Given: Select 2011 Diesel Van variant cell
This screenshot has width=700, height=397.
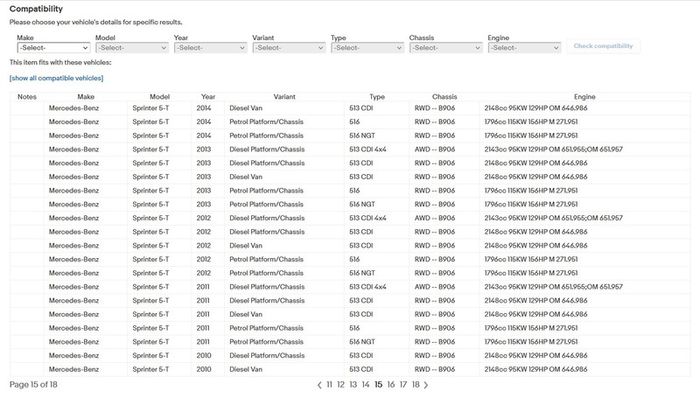Looking at the screenshot, I should click(x=246, y=314).
